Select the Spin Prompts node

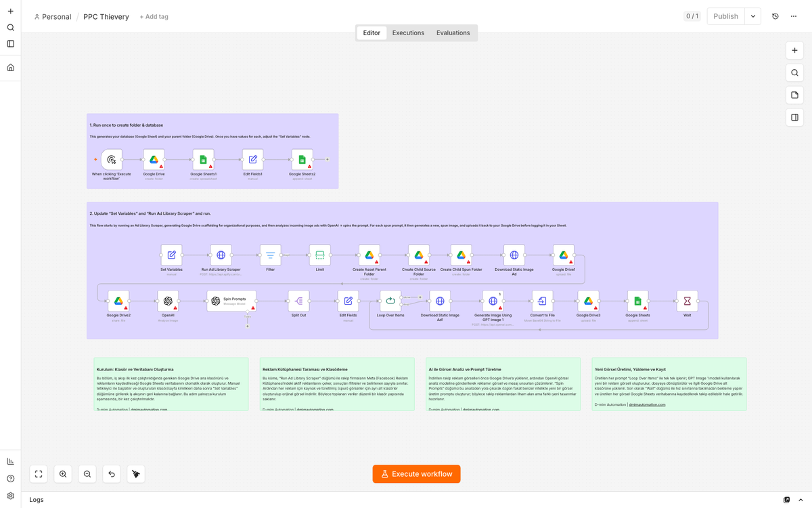(231, 301)
